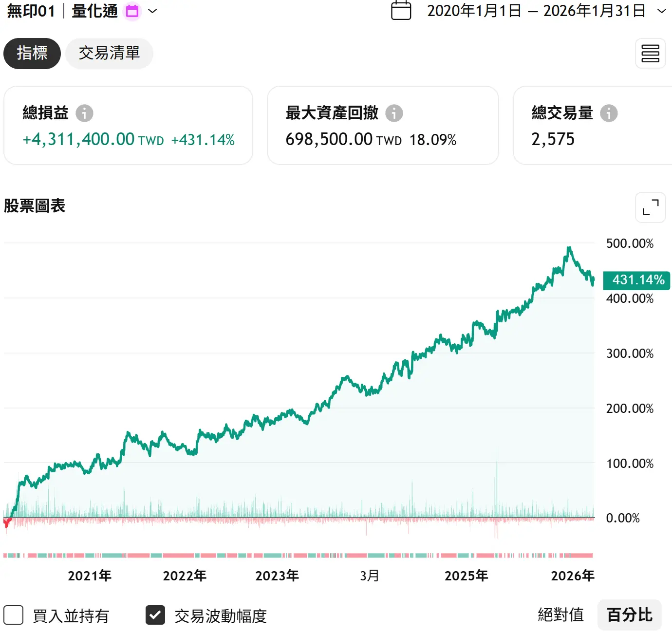The width and height of the screenshot is (672, 632).
Task: Expand the 股票圖表 chart to fullscreen
Action: tap(650, 207)
